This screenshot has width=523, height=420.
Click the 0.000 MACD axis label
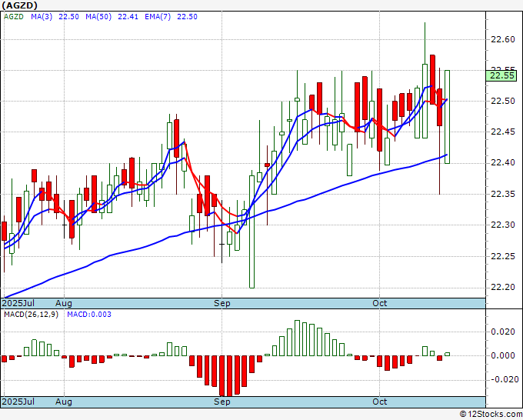click(x=503, y=355)
